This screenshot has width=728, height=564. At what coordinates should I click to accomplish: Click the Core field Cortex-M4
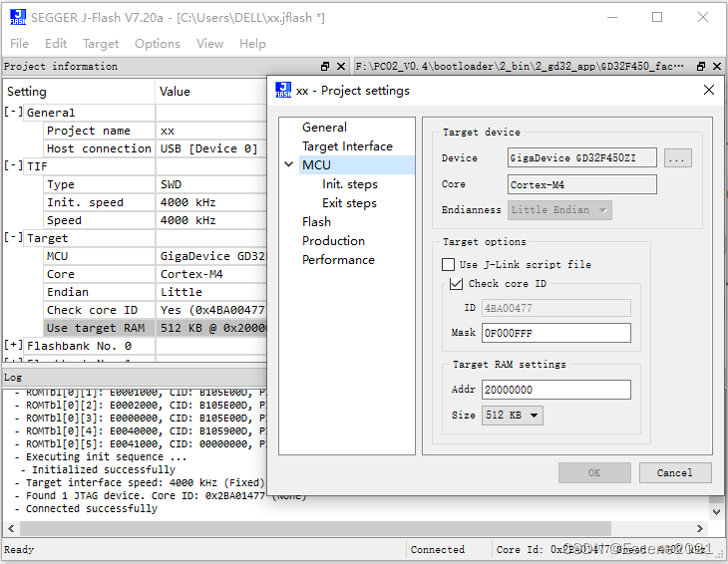[582, 184]
